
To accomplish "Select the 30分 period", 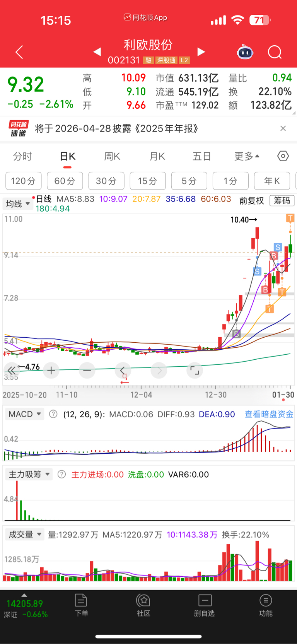I will (106, 181).
